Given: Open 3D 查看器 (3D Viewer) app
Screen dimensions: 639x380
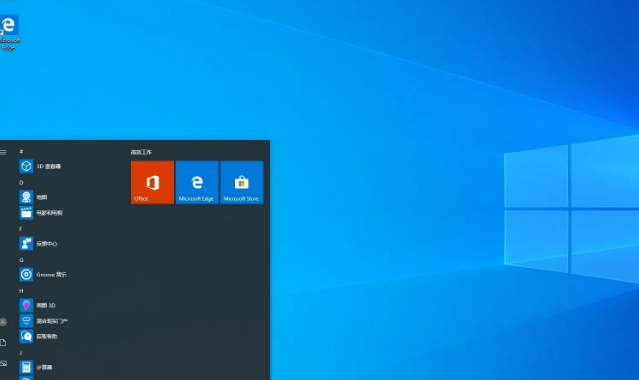Looking at the screenshot, I should click(40, 166).
